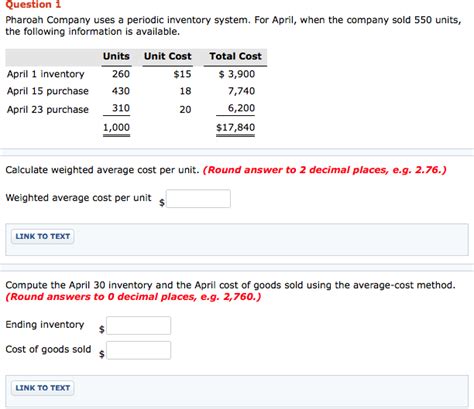
Task: Click the $ 3,900 total cost cell
Action: [x=237, y=74]
